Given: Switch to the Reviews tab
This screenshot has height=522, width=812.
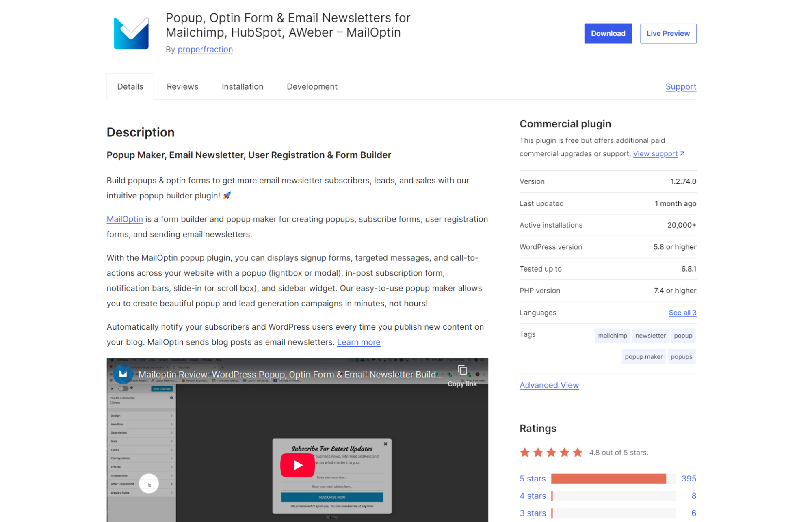Looking at the screenshot, I should (182, 86).
